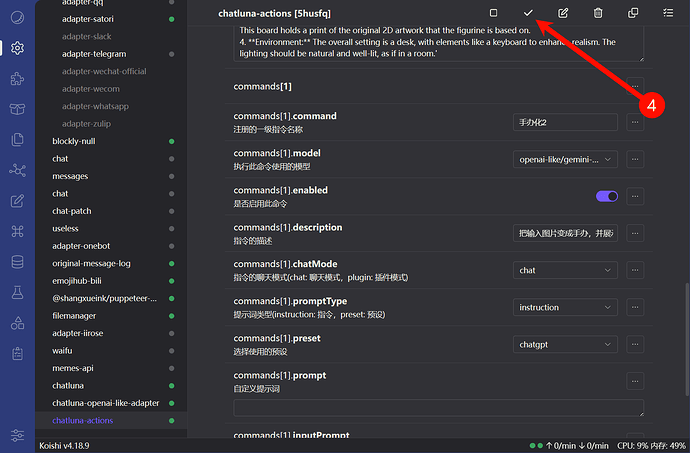Select chatluna-openai-like-adapter in plugin list
This screenshot has width=690, height=453.
coord(105,403)
